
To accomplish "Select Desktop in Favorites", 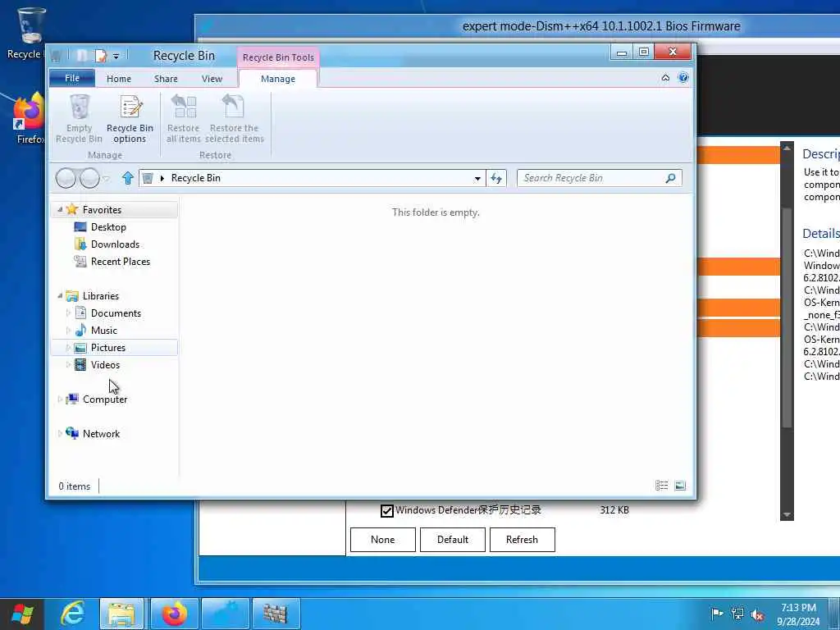I will coord(108,227).
